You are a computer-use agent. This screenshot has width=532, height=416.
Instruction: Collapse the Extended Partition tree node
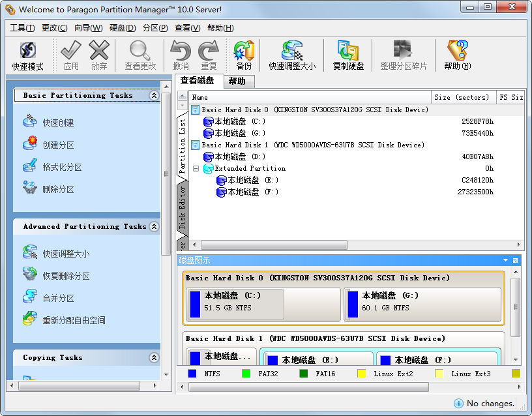click(196, 168)
